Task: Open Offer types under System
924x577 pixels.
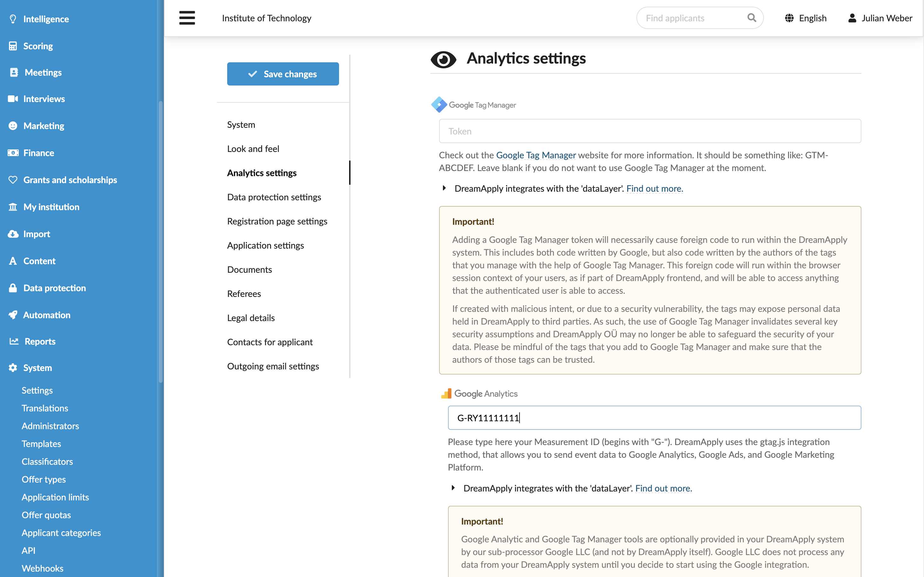Action: click(44, 479)
